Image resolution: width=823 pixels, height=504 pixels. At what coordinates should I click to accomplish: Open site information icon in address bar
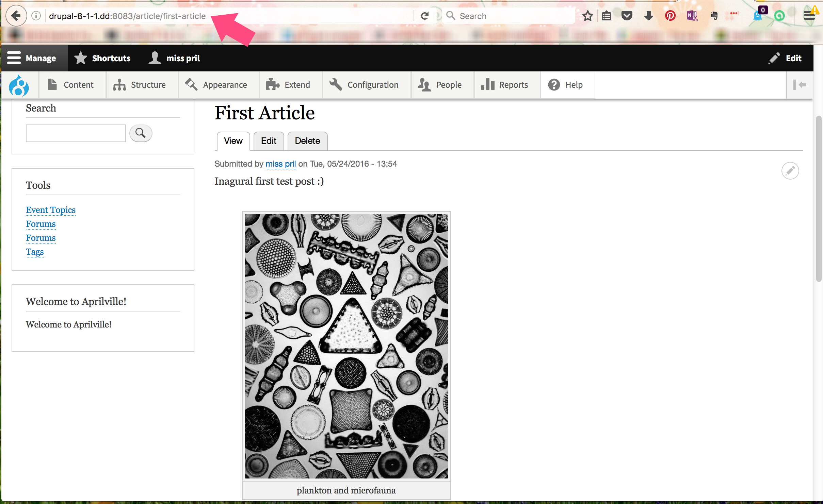[x=36, y=16]
